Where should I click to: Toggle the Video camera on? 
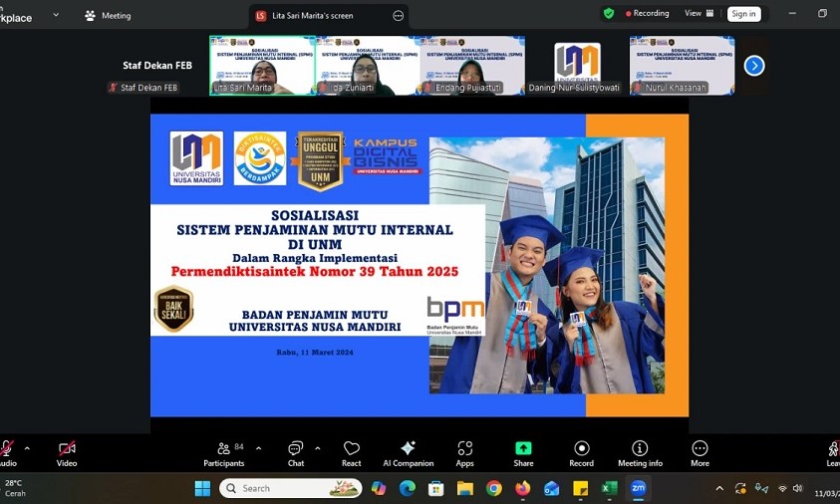tap(67, 453)
